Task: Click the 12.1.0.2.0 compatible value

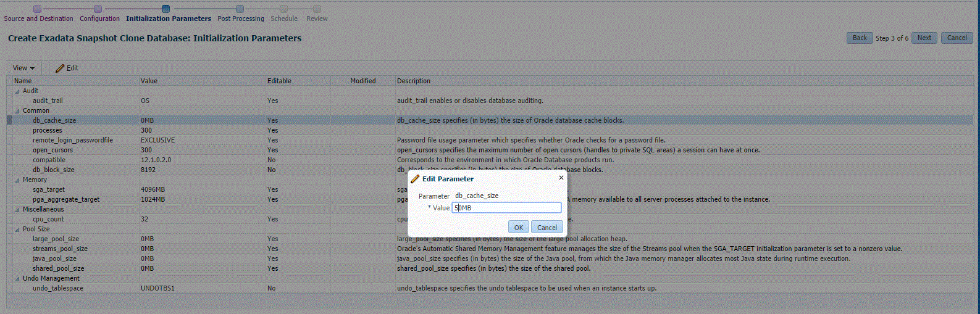Action: (156, 160)
